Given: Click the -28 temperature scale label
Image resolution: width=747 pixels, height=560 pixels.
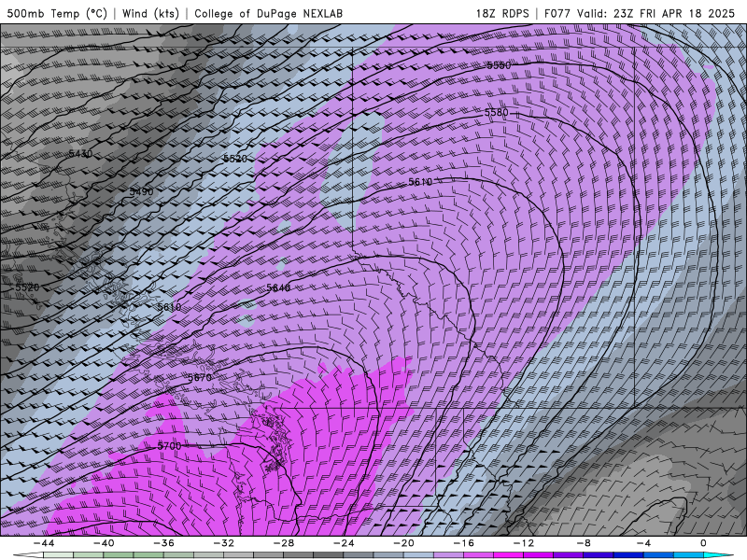Looking at the screenshot, I should pyautogui.click(x=284, y=543).
